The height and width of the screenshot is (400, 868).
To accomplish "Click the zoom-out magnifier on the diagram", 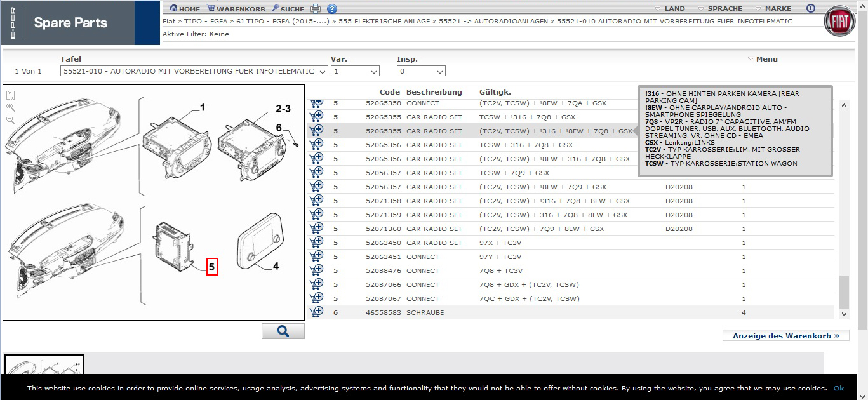I will (11, 119).
